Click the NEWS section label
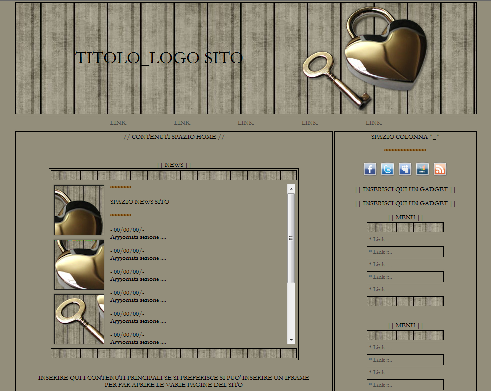Screen dimensions: 491x391 [x=174, y=165]
